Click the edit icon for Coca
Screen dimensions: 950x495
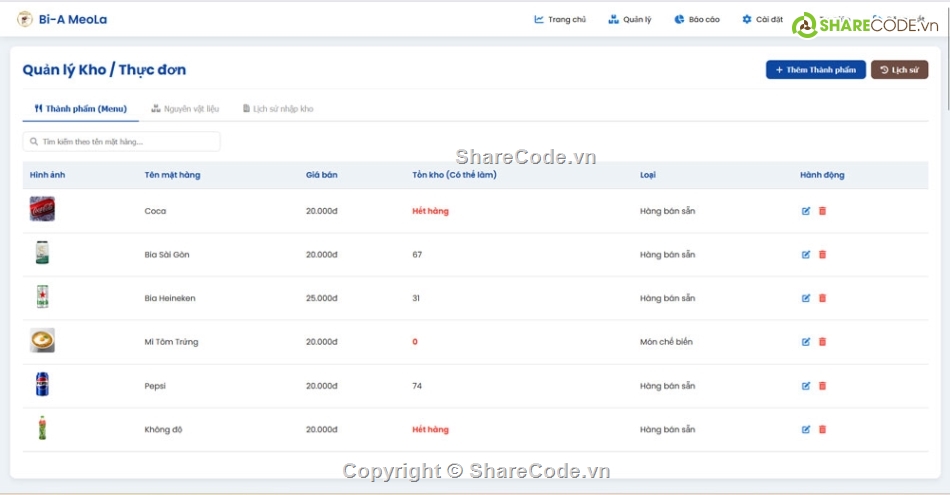coord(806,211)
